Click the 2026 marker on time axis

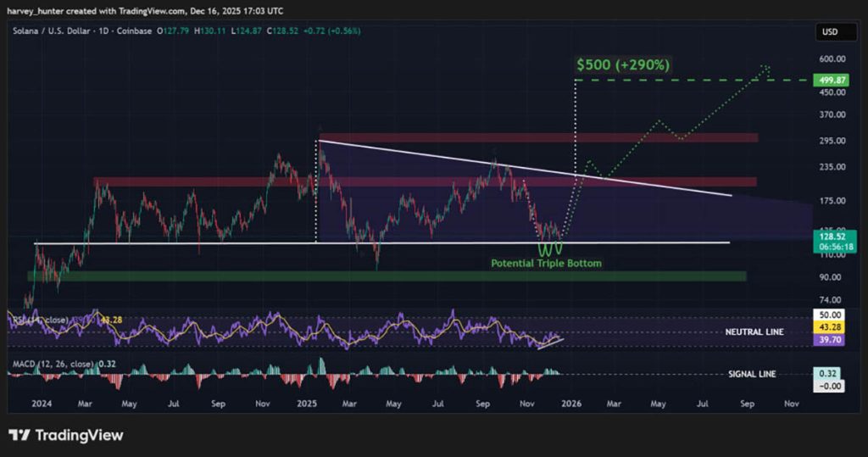click(x=570, y=404)
